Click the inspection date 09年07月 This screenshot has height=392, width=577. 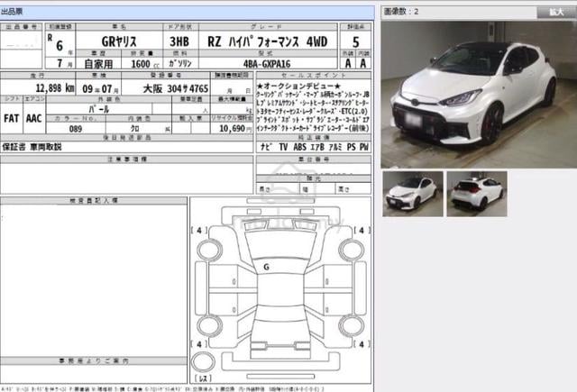(100, 89)
